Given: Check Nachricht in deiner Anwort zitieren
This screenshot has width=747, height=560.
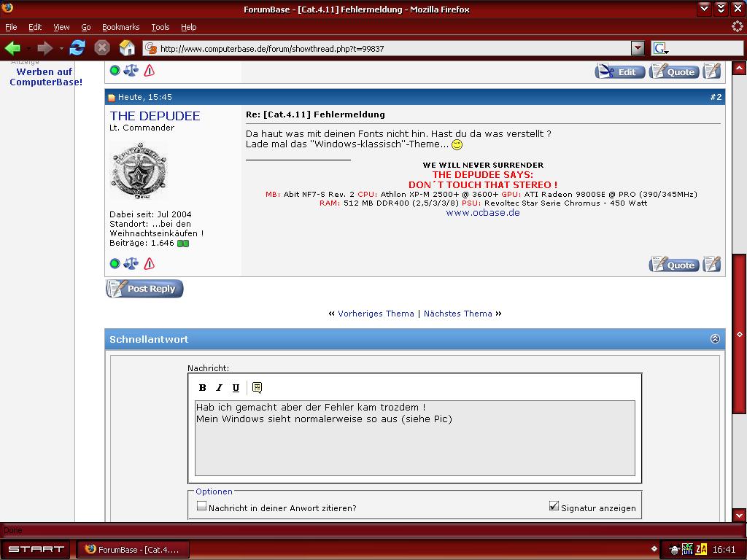Looking at the screenshot, I should click(x=202, y=506).
